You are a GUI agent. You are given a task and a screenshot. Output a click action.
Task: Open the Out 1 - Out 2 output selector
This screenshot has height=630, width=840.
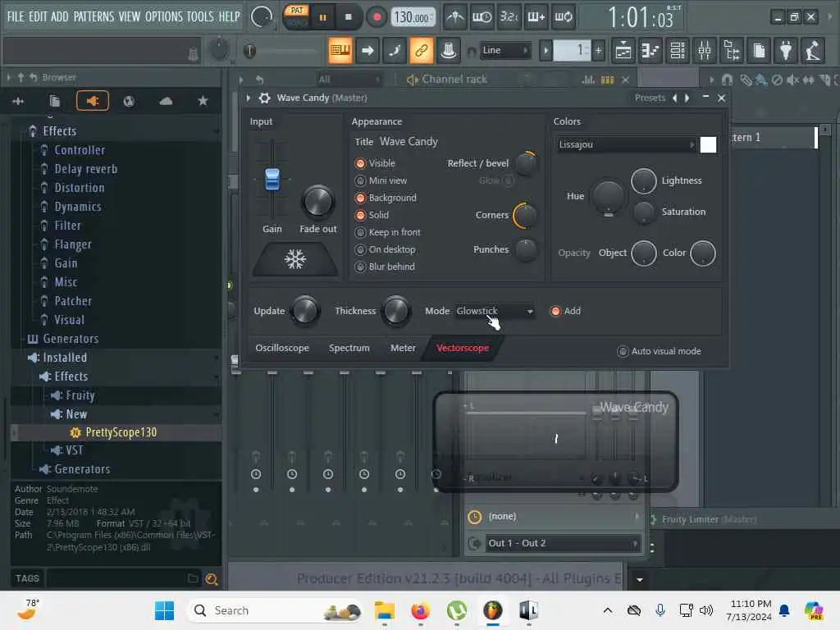click(563, 543)
